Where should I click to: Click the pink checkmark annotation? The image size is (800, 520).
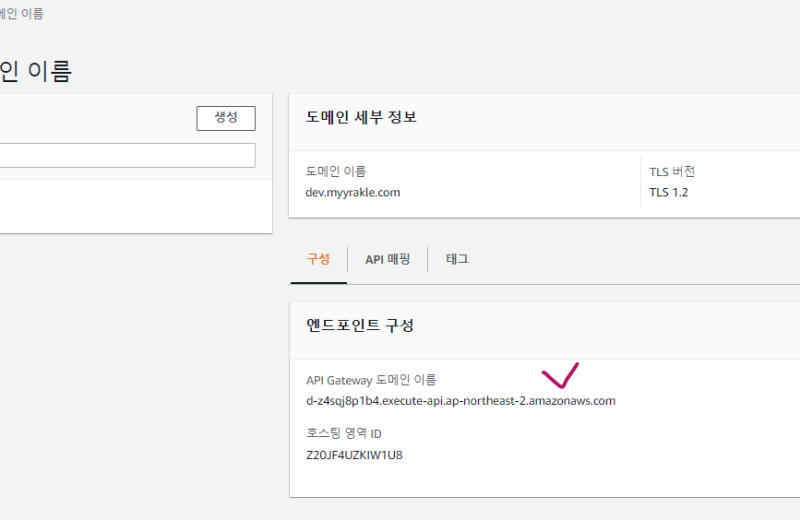(x=560, y=375)
